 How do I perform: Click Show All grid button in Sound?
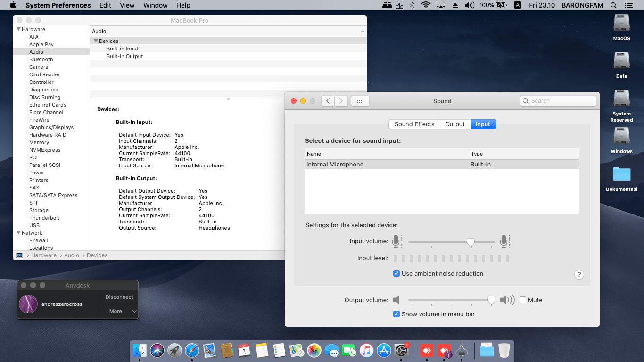click(360, 101)
